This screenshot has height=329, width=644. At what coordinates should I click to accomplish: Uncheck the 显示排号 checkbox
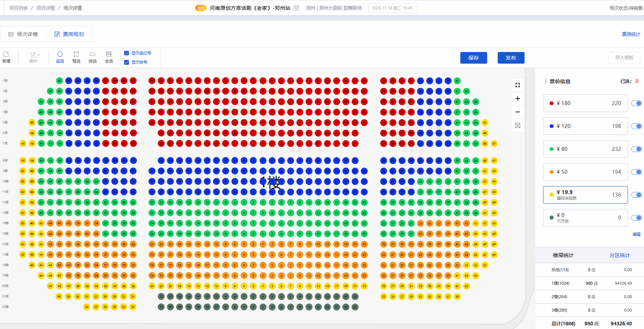127,62
